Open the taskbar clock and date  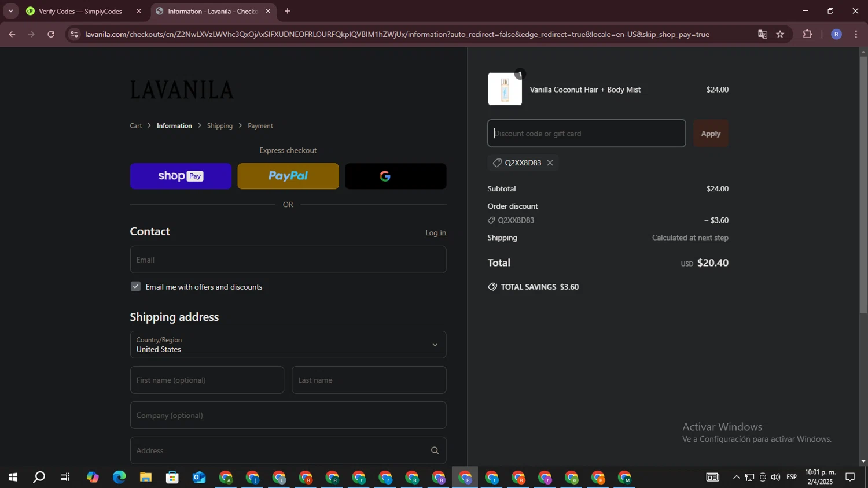click(x=821, y=477)
